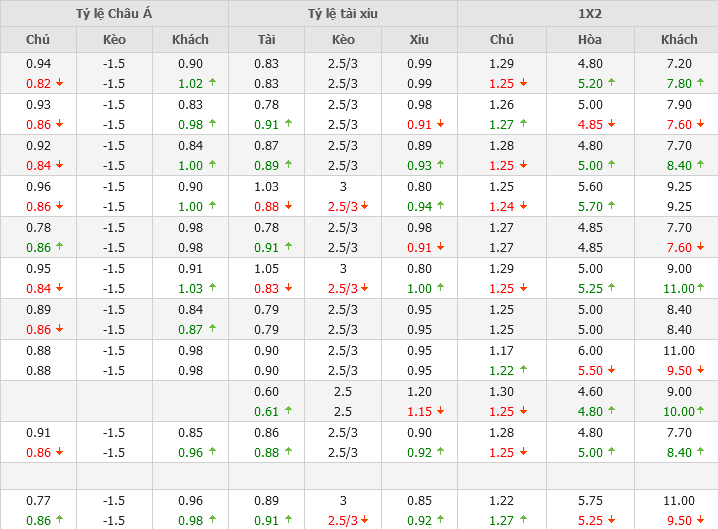Choose the 6.00 draw odds value
Screen dimensions: 718x529
pyautogui.click(x=590, y=350)
